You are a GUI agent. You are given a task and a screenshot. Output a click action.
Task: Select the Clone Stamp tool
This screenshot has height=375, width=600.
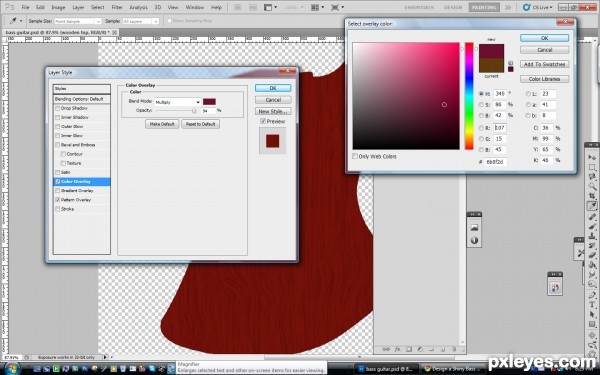click(x=592, y=235)
